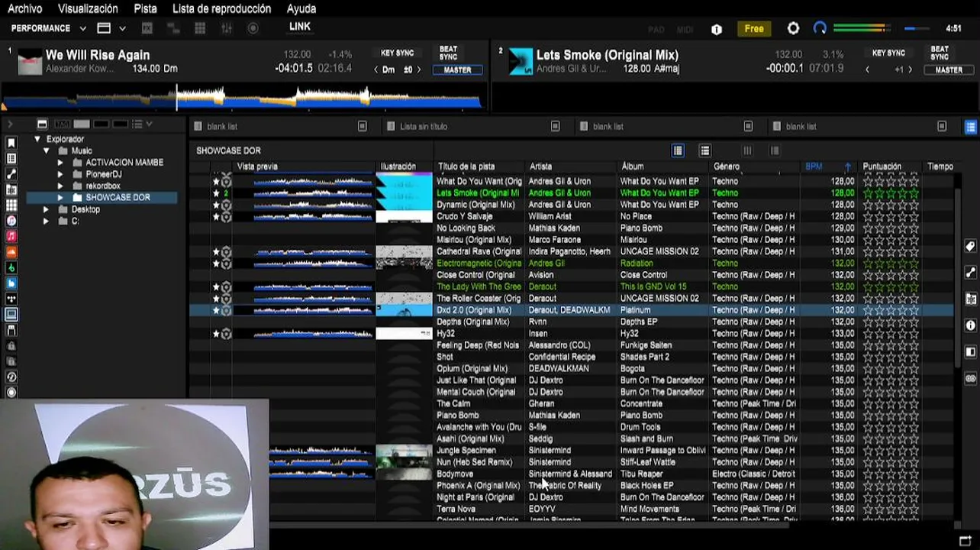Expand the Desktop folder
The image size is (980, 550).
[46, 209]
